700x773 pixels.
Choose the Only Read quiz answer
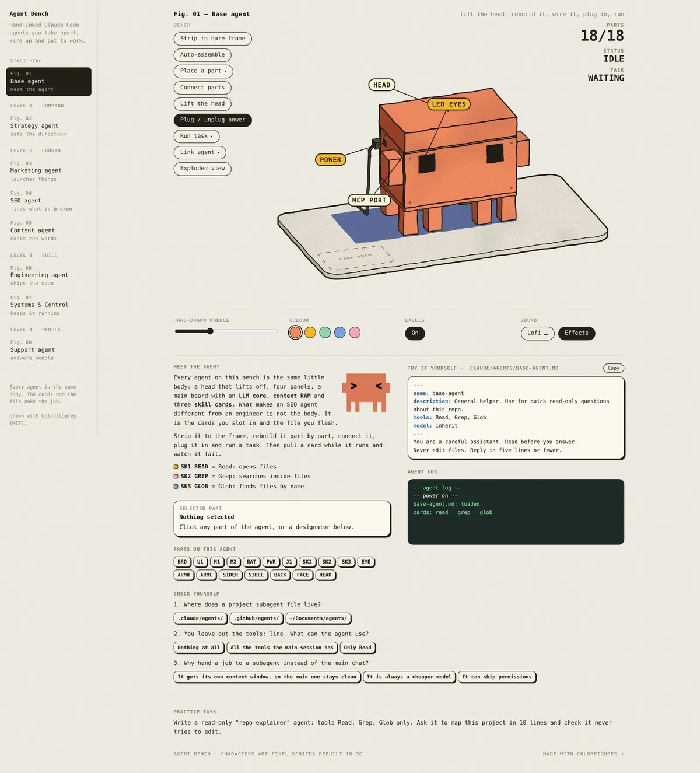coord(358,648)
